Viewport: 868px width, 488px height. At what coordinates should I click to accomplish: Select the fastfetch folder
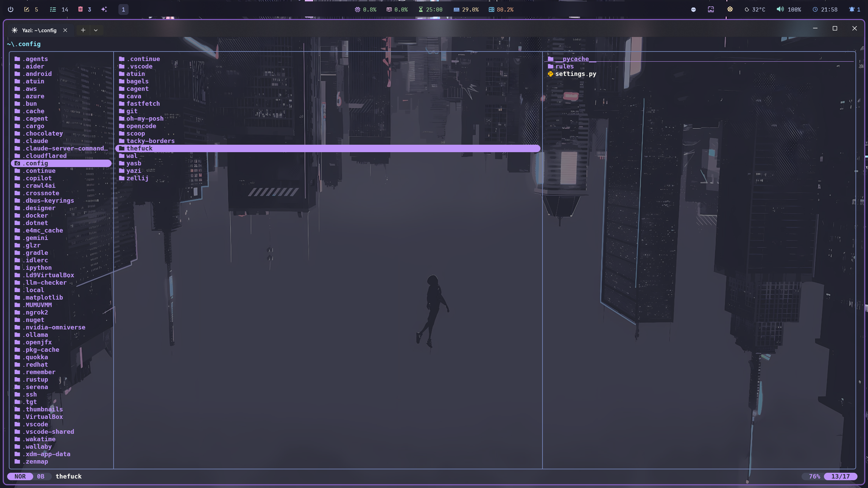point(328,104)
